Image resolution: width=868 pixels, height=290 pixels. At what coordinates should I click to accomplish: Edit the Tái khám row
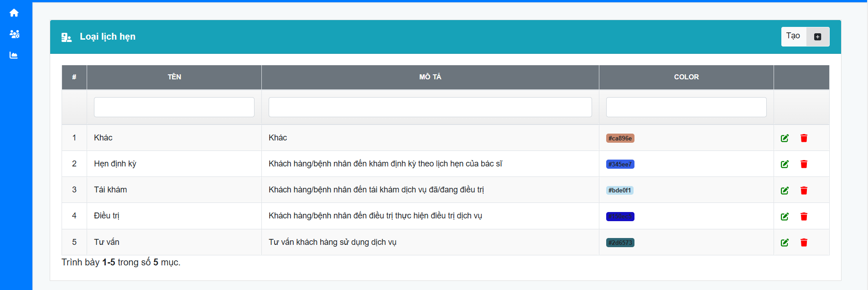[x=785, y=191]
